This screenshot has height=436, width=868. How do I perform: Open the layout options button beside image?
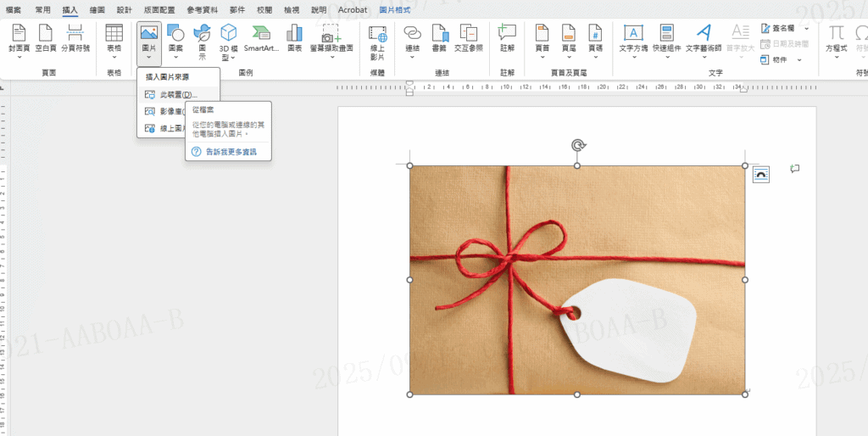point(761,174)
